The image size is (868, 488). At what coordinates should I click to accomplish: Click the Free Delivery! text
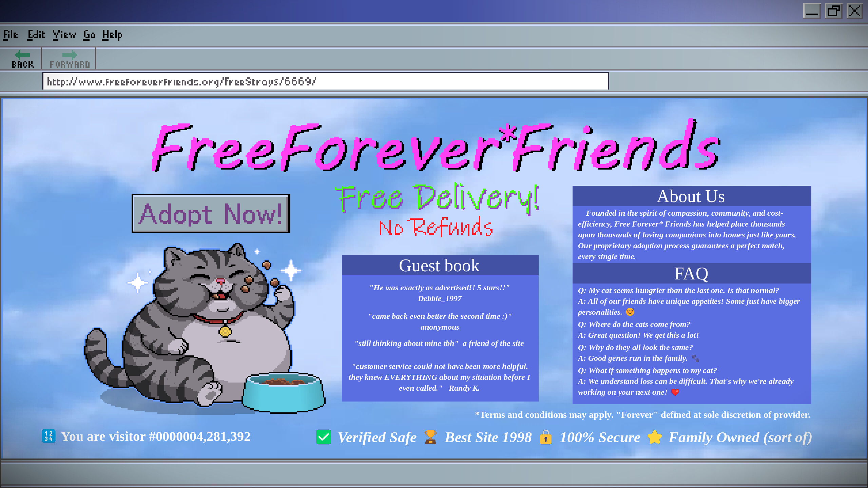pyautogui.click(x=437, y=199)
